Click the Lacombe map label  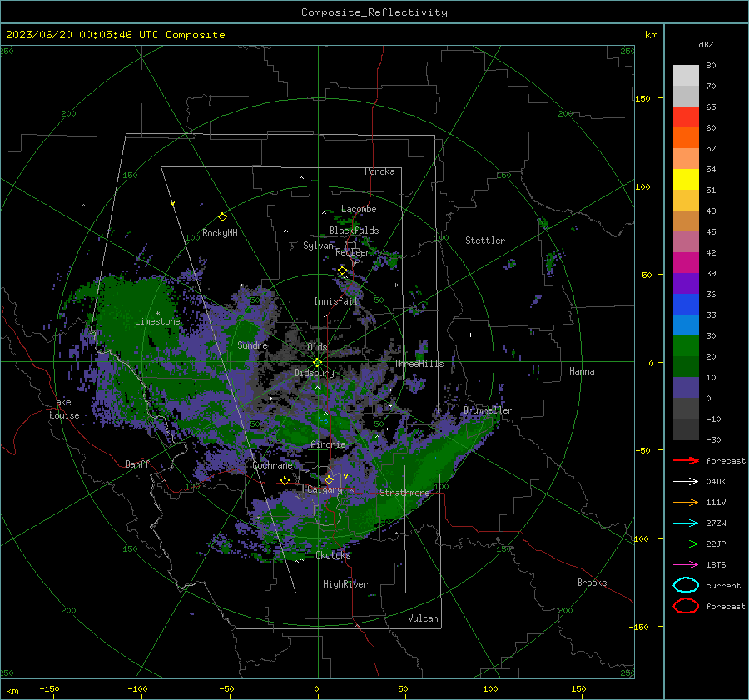359,209
